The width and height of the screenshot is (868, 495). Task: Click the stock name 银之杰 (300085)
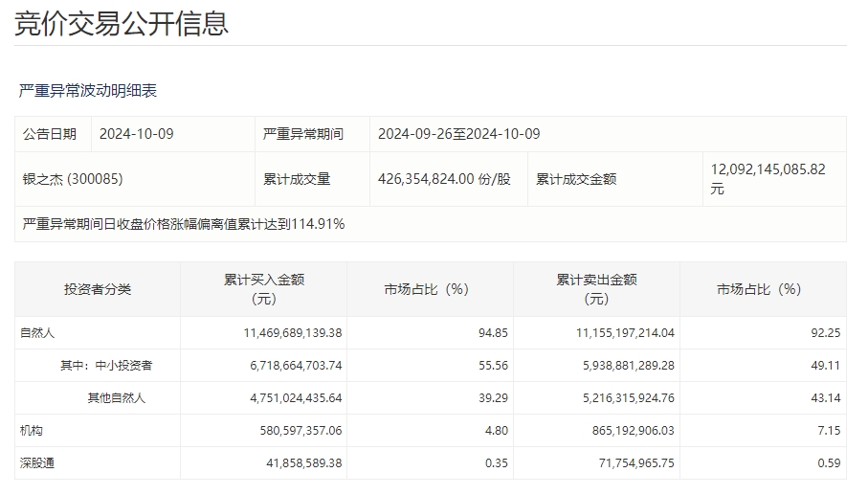(73, 179)
